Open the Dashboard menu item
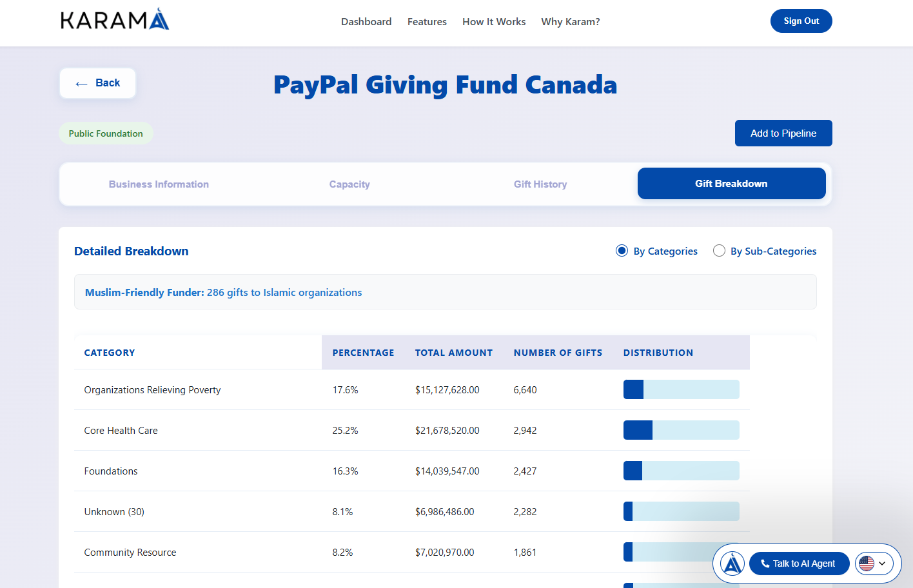 (x=366, y=22)
